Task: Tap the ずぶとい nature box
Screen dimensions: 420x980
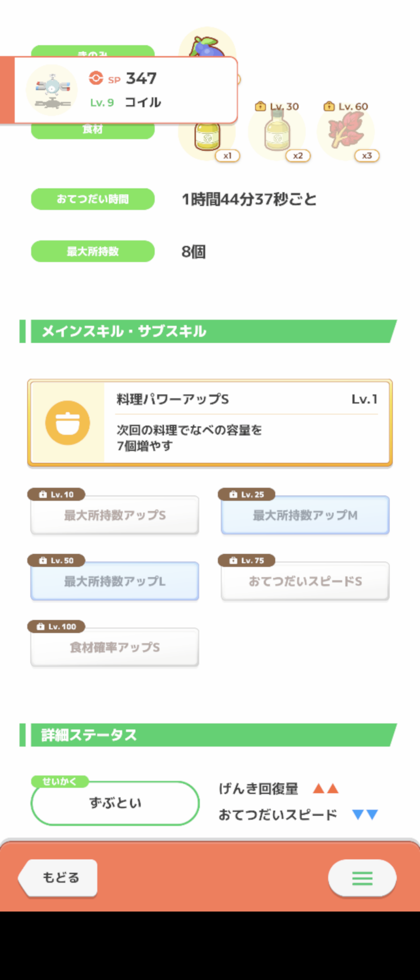Action: pyautogui.click(x=115, y=803)
